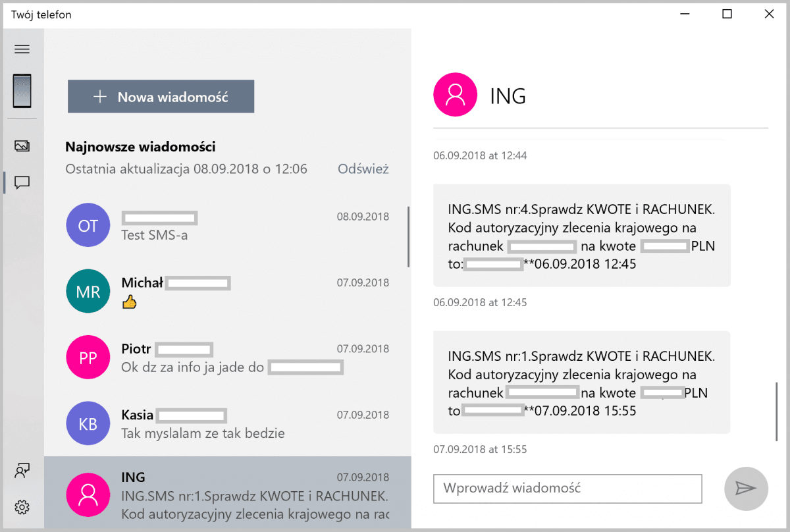Maximize the Twój telefon window
This screenshot has height=532, width=790.
pyautogui.click(x=727, y=14)
